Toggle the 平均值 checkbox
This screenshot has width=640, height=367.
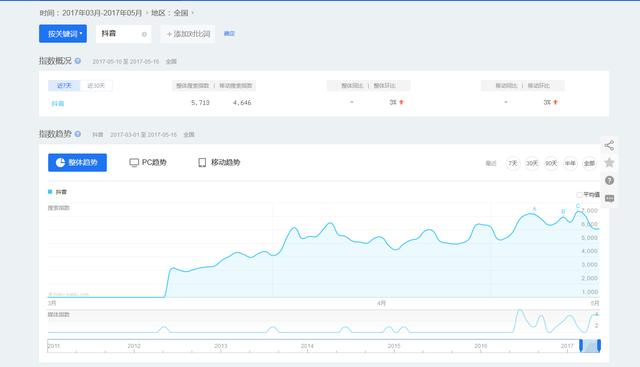tap(579, 195)
